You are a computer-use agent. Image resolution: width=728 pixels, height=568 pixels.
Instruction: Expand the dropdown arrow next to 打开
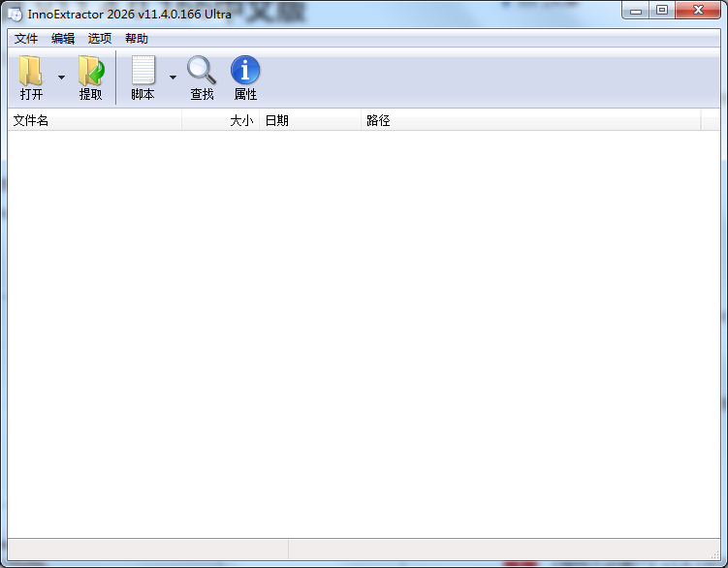(61, 78)
